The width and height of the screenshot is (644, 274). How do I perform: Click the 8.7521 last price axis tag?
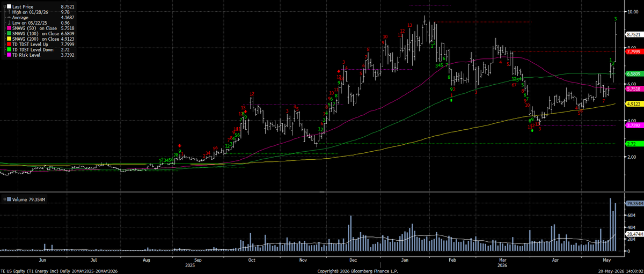coord(634,34)
